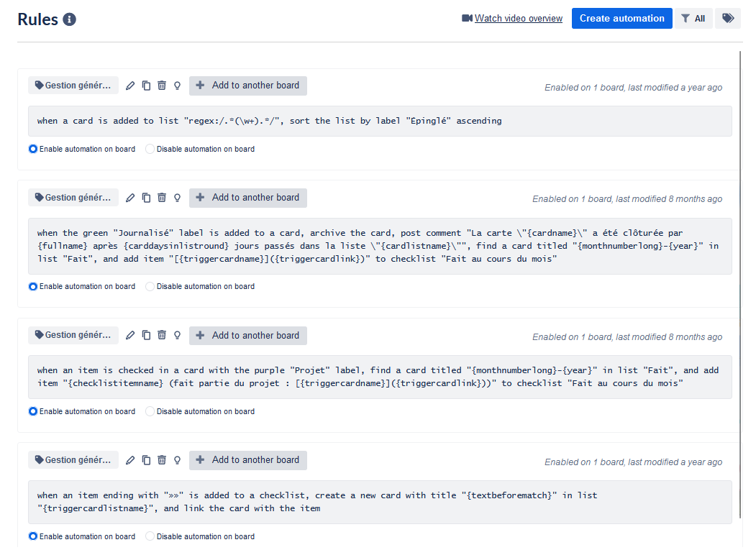
Task: Click the lightbulb icon on the "»»" rule
Action: pos(178,460)
